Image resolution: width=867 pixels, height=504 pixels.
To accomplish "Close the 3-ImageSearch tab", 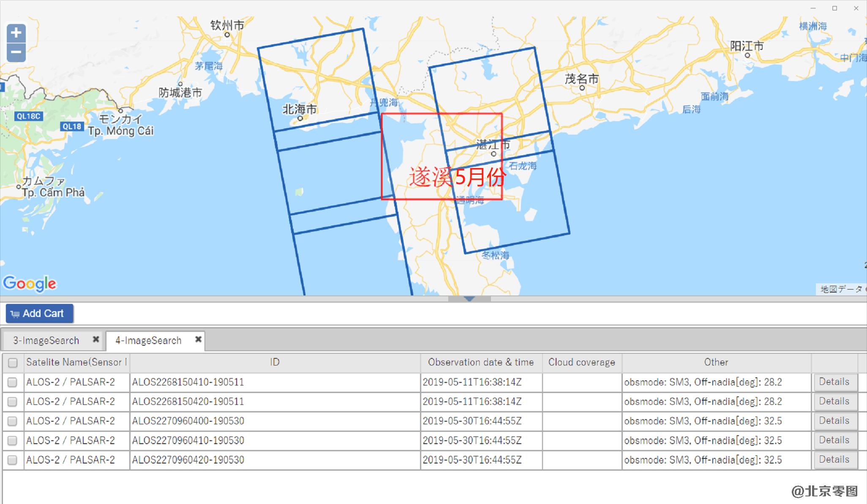I will click(x=96, y=339).
